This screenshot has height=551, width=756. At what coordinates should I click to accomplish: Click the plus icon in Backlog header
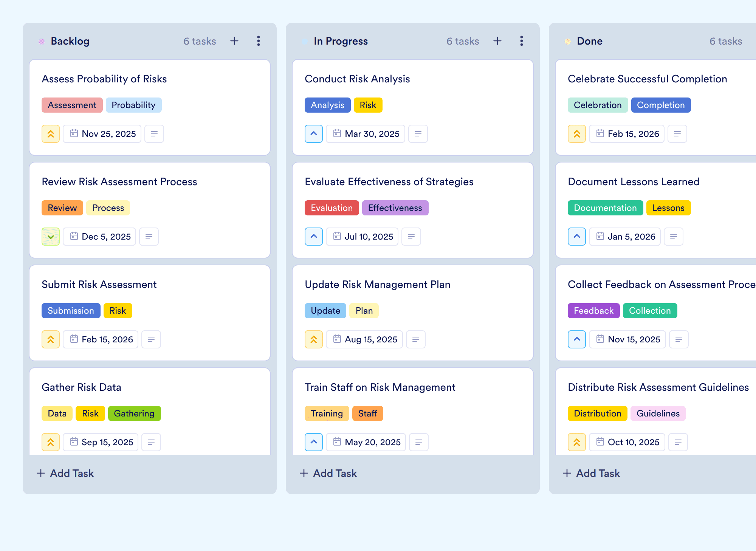click(x=234, y=41)
